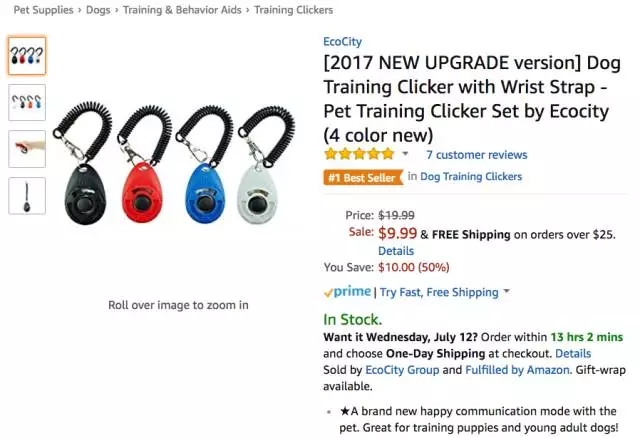The image size is (640, 438).
Task: Go to Training & Behavior Aids breadcrumb
Action: [182, 10]
